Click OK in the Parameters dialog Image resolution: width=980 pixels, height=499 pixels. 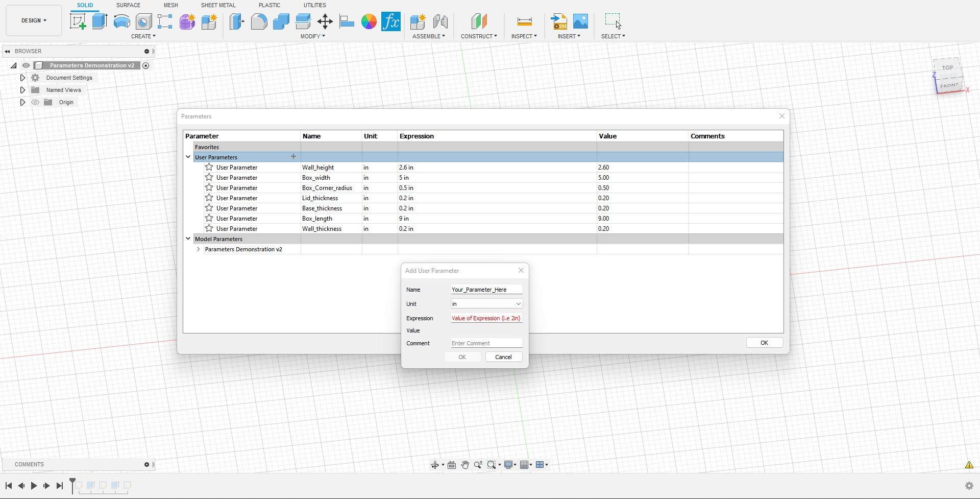pyautogui.click(x=764, y=342)
